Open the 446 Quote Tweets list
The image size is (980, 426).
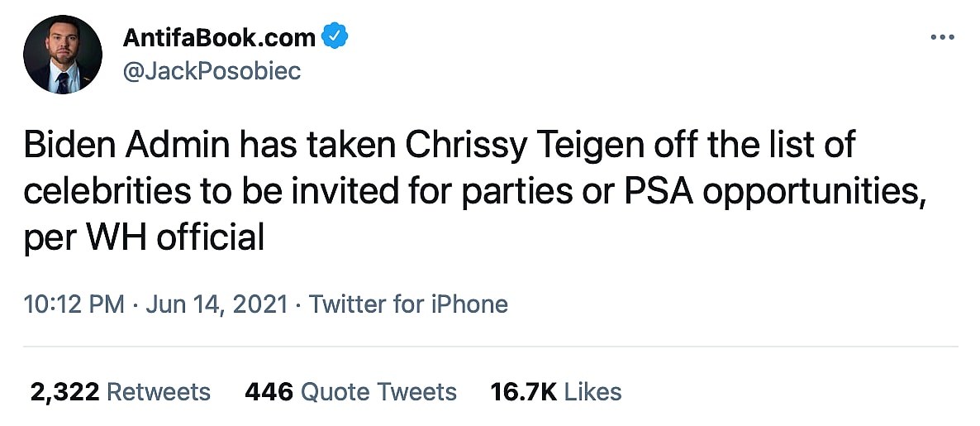350,391
